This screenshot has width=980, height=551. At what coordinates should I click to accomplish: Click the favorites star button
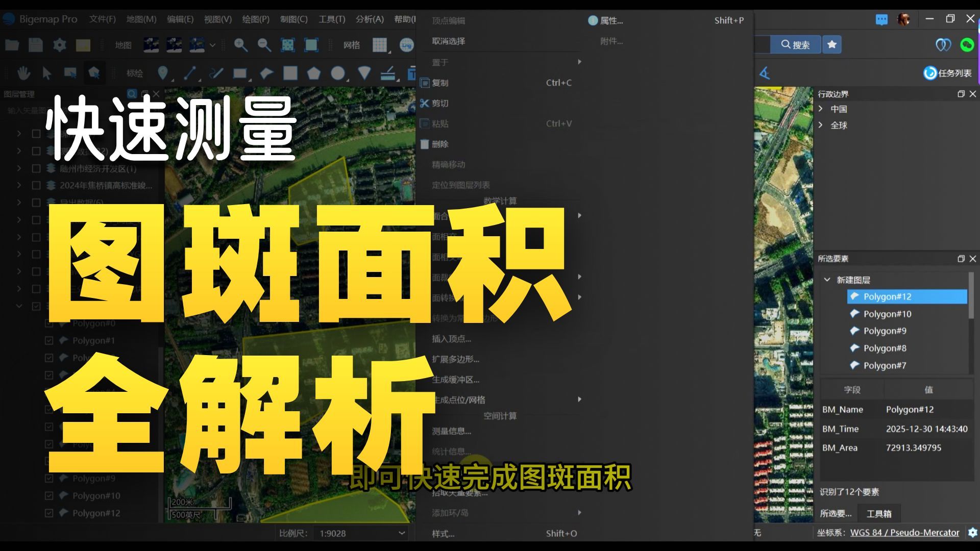coord(832,44)
